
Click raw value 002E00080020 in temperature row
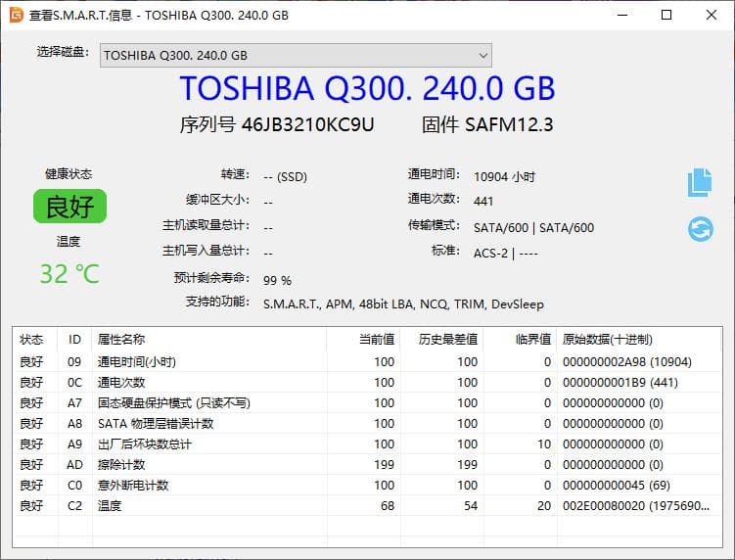636,506
